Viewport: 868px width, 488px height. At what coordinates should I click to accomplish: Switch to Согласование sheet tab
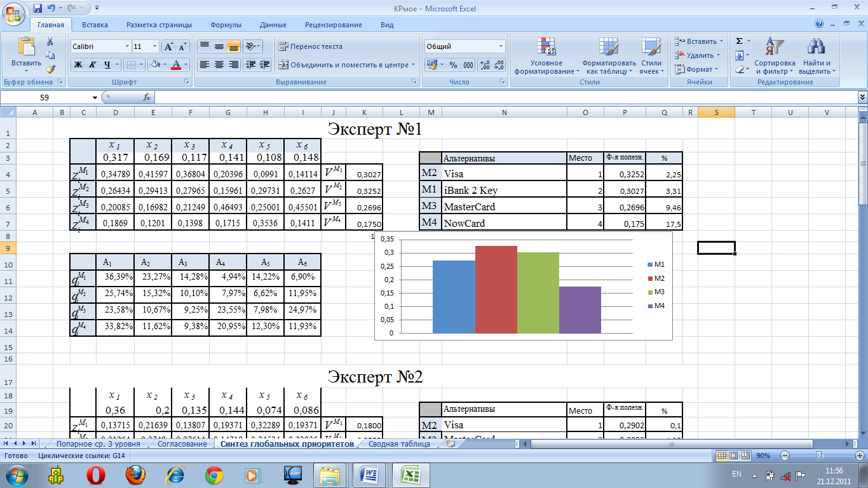click(182, 444)
